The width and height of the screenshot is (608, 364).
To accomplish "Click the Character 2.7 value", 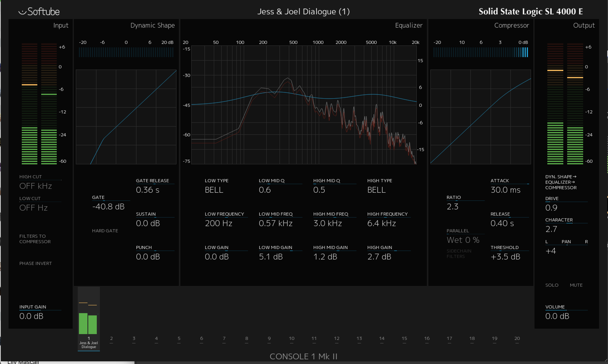I will 551,229.
